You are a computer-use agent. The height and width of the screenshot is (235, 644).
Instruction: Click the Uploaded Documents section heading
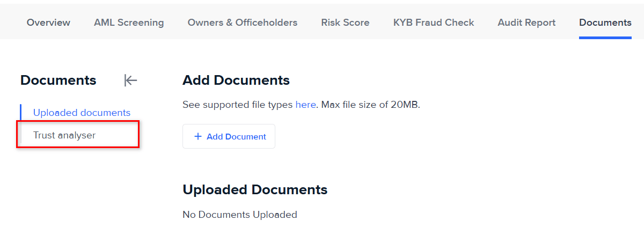255,190
